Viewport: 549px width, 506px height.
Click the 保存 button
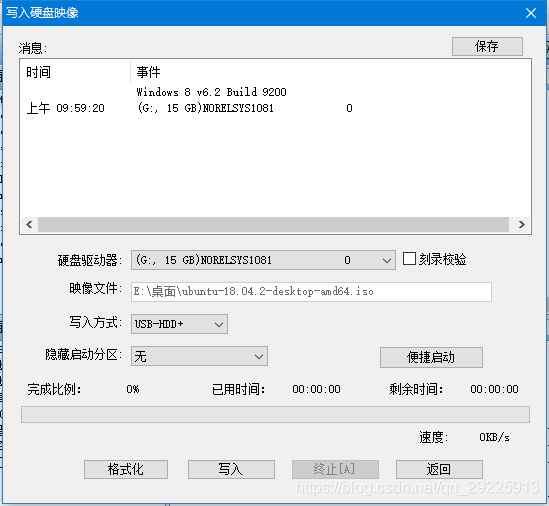point(487,46)
